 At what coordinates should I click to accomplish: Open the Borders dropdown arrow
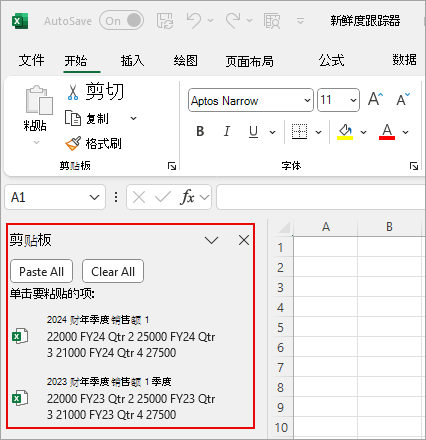tap(318, 132)
